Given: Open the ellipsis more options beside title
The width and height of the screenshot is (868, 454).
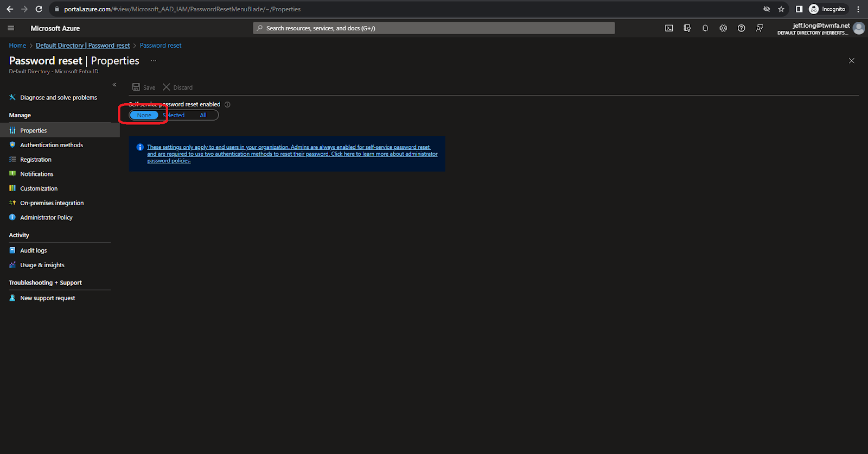Looking at the screenshot, I should point(154,61).
